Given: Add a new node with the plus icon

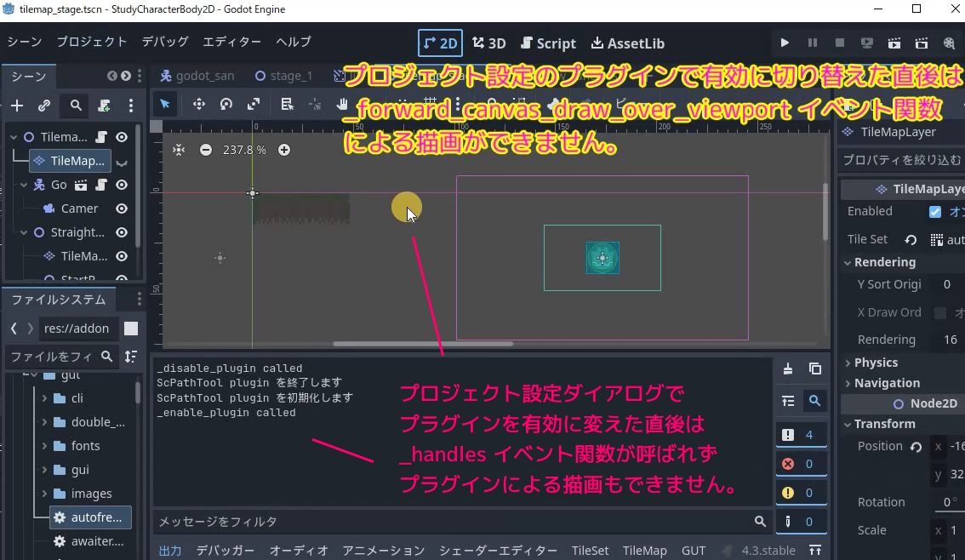Looking at the screenshot, I should tap(17, 106).
